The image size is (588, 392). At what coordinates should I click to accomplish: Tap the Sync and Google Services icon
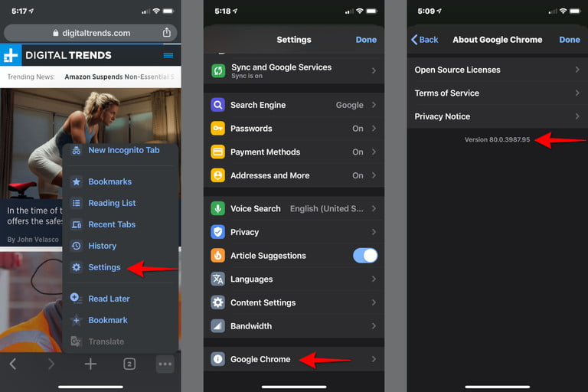218,70
